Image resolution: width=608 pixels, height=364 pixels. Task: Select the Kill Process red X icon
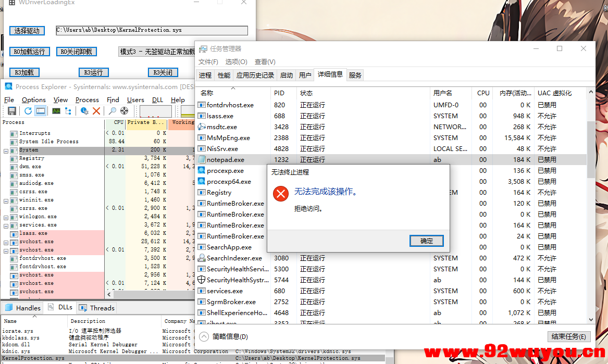pyautogui.click(x=96, y=110)
